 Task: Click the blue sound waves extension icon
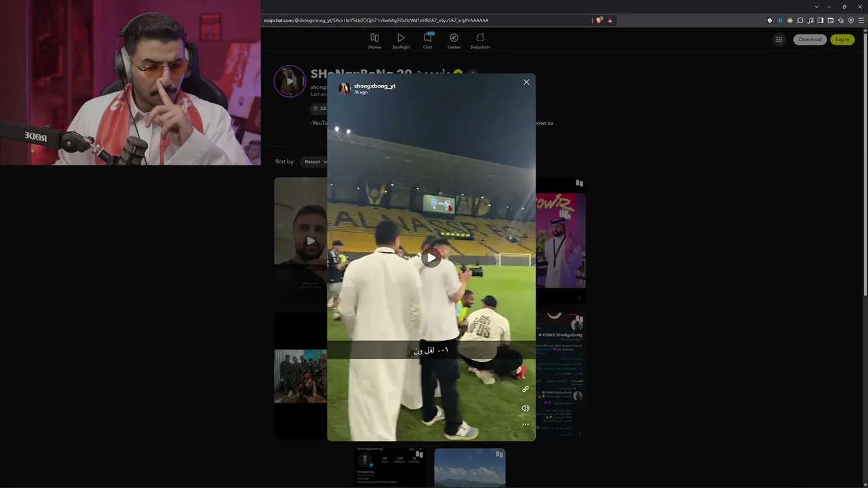(x=780, y=20)
